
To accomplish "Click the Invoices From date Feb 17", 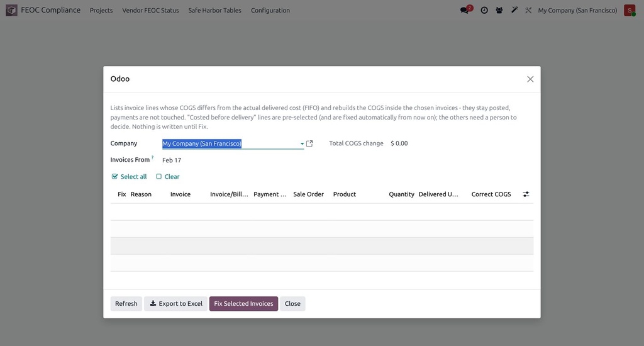I will pyautogui.click(x=172, y=160).
